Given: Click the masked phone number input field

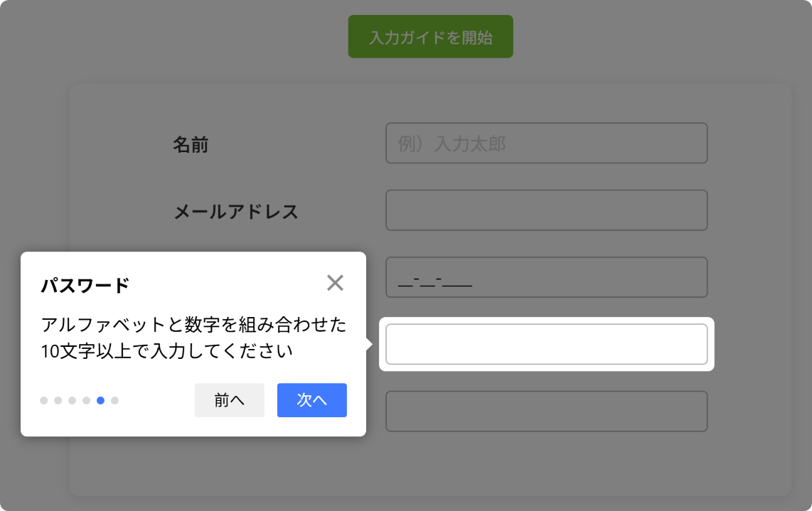Looking at the screenshot, I should coord(546,277).
